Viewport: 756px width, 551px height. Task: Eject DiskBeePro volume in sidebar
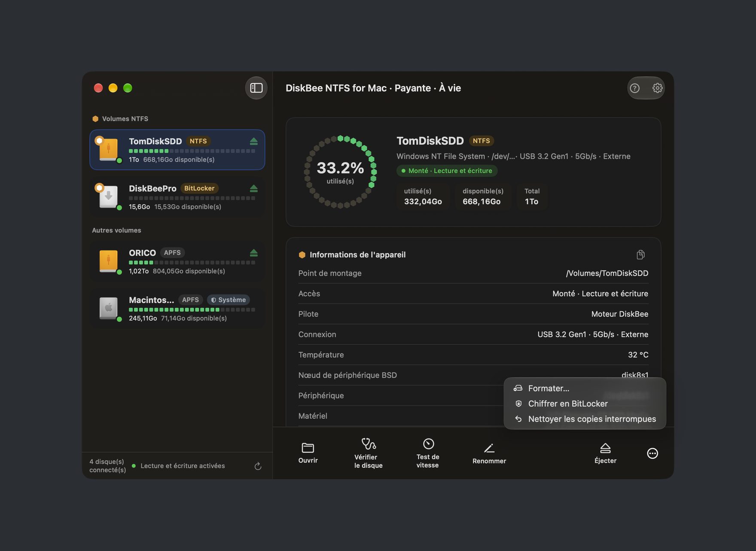coord(254,188)
